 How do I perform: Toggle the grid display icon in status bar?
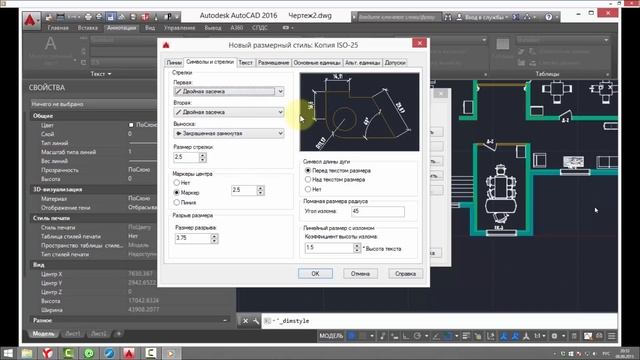tap(351, 336)
